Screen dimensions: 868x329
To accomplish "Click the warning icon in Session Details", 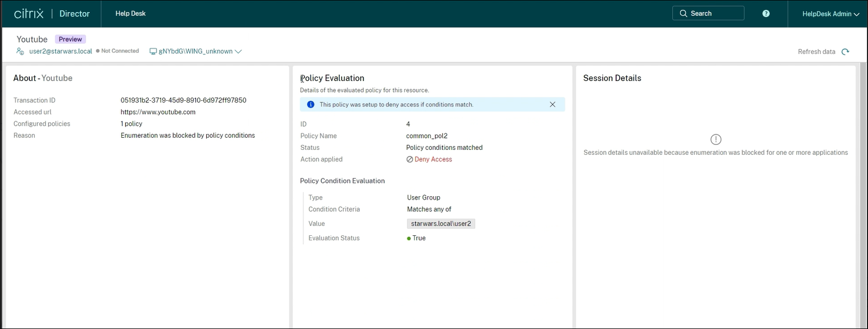I will [716, 139].
